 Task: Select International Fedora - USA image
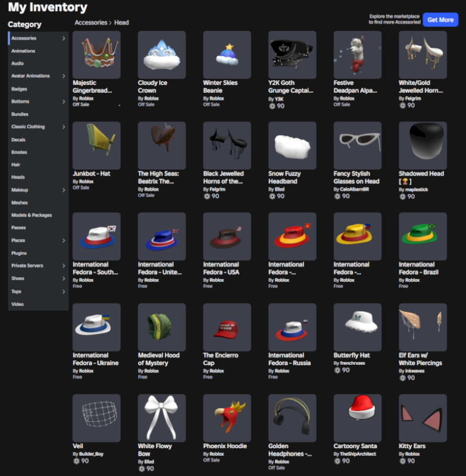227,236
